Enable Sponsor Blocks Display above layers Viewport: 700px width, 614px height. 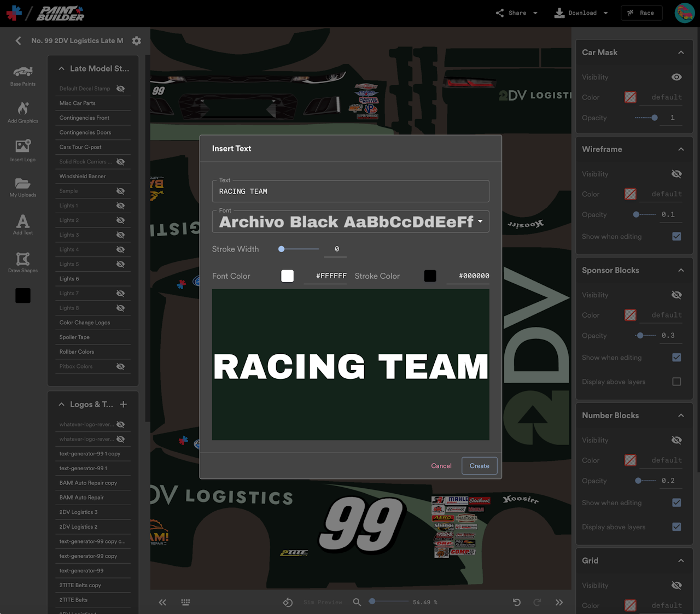point(676,382)
